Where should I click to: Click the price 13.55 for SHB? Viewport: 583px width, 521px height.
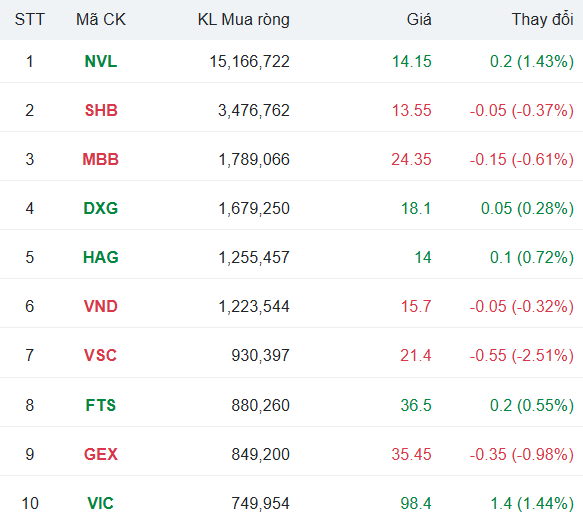412,110
